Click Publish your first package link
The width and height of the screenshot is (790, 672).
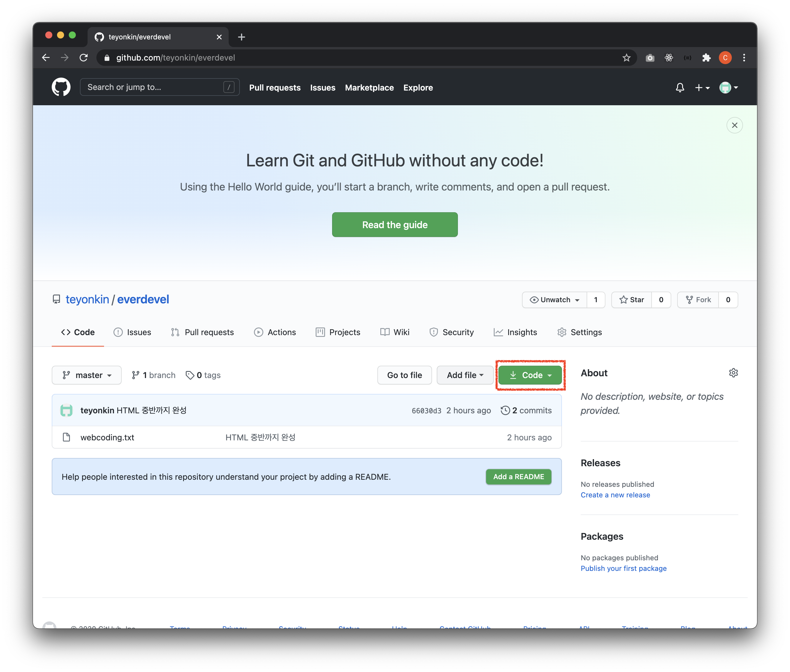(624, 569)
